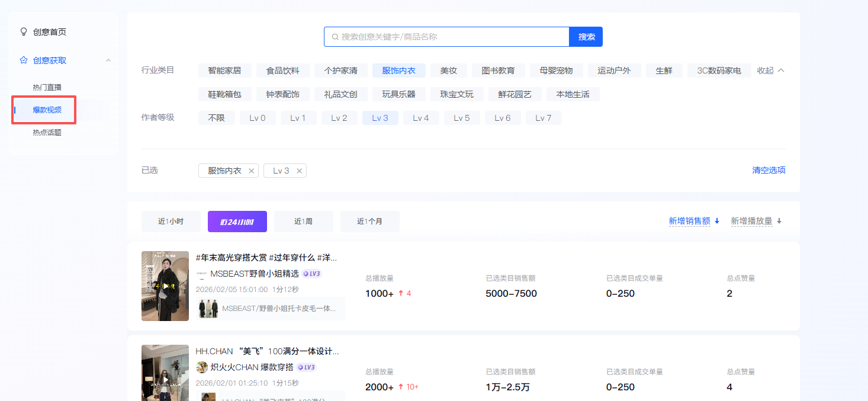Click the play icon on the first video thumbnail
This screenshot has height=401, width=868.
pos(165,286)
